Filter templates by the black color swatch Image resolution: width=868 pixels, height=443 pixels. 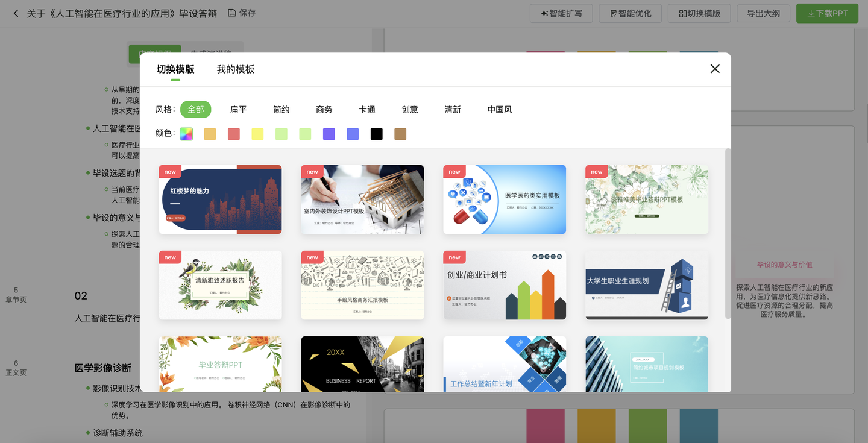[x=376, y=134]
